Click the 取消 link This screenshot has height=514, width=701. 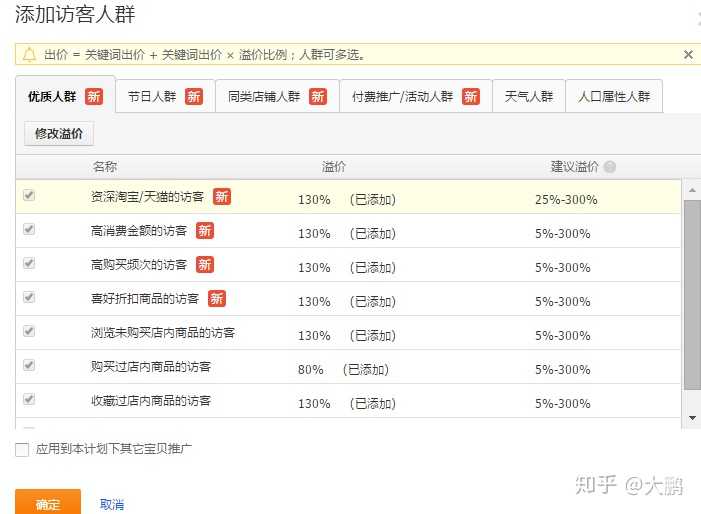click(112, 504)
